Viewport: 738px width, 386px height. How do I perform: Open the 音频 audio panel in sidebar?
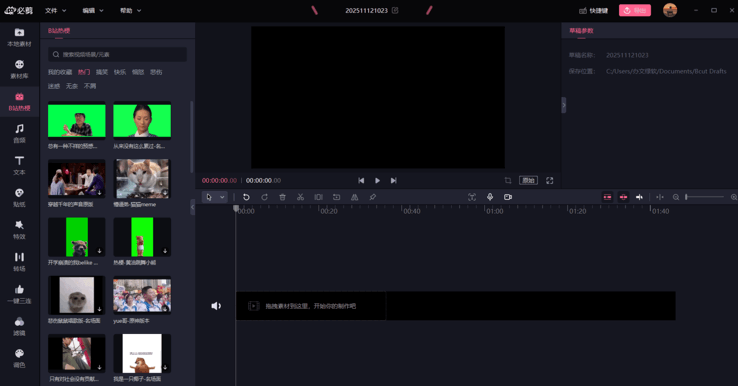coord(19,133)
